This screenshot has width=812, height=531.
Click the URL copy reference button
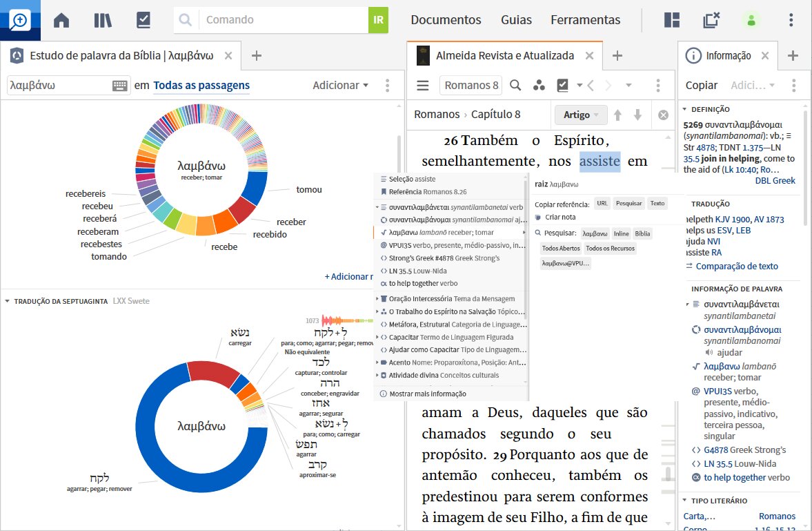[602, 203]
